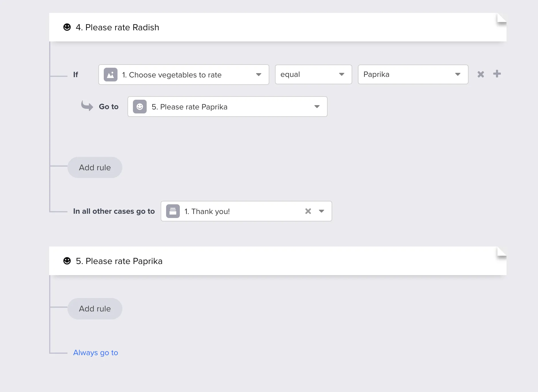Click the curved Go to arrow icon
538x392 pixels.
87,106
